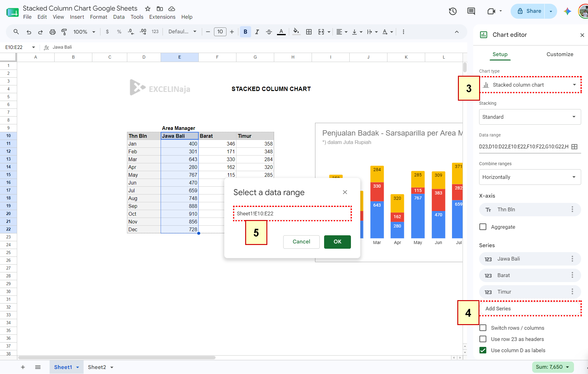This screenshot has height=374, width=588.
Task: Toggle Strikethrough formatting
Action: click(269, 32)
